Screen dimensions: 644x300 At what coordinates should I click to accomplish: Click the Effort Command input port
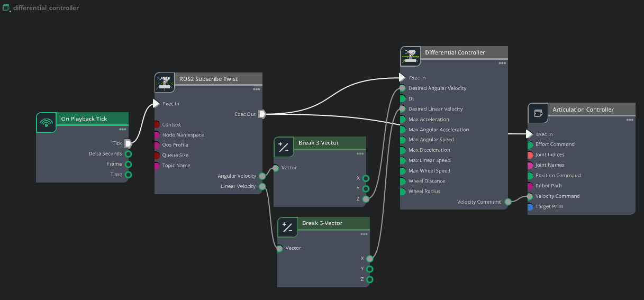[x=530, y=144]
